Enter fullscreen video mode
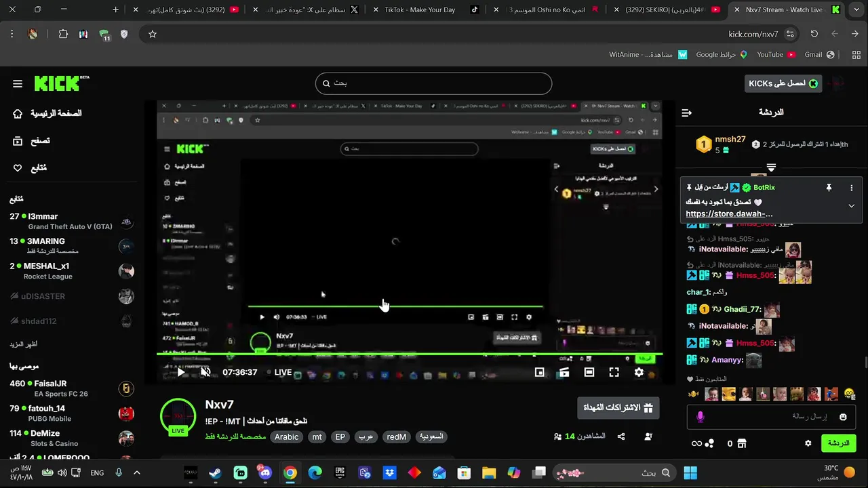Screen dimensions: 868x488 tap(614, 372)
